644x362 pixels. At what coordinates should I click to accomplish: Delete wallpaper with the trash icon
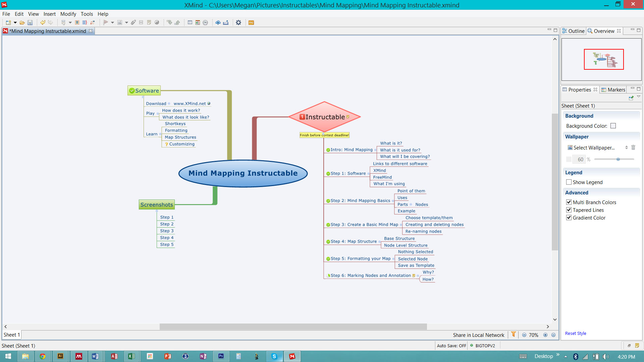[x=633, y=147]
